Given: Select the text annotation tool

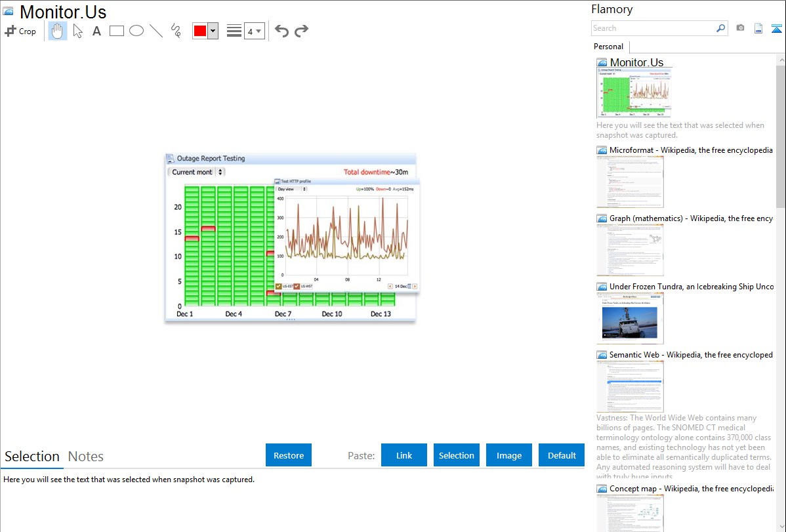Looking at the screenshot, I should 96,31.
